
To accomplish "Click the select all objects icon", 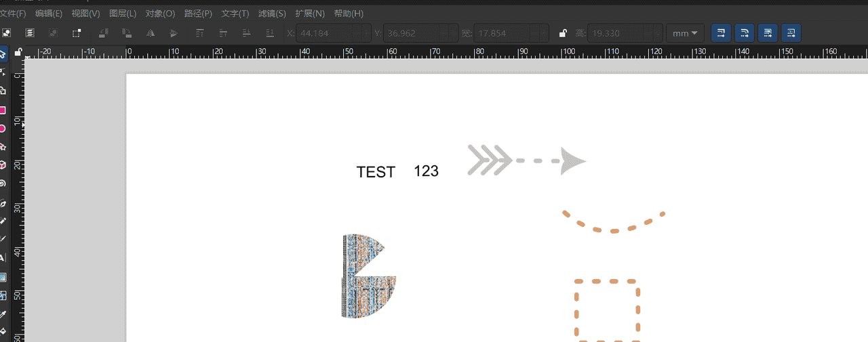I will 6,33.
